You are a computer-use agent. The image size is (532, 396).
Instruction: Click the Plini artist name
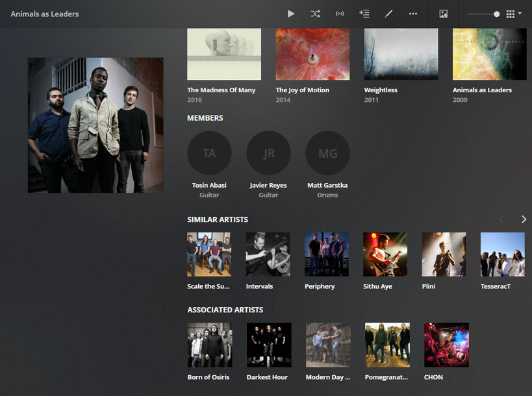[429, 286]
